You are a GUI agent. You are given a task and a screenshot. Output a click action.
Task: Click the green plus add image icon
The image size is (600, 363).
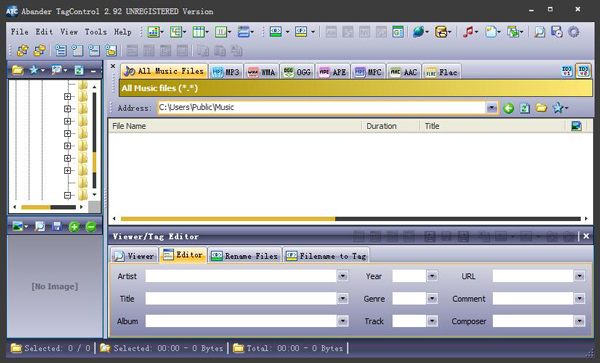pyautogui.click(x=74, y=226)
